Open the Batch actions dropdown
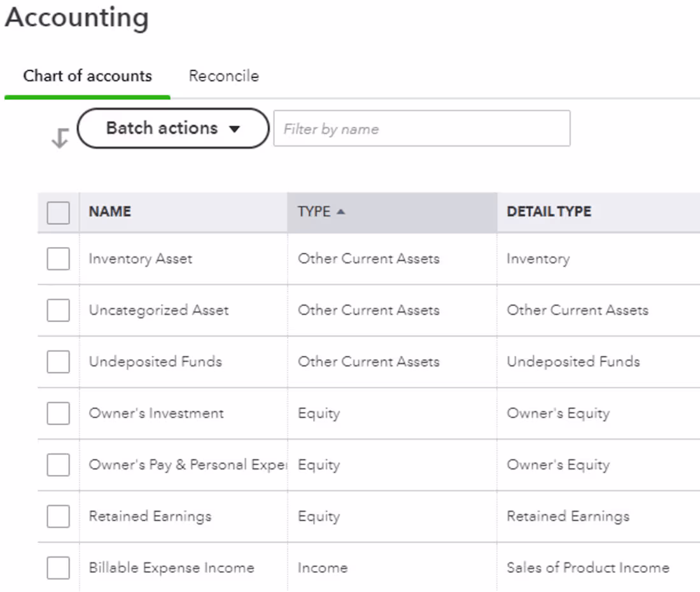This screenshot has width=700, height=592. click(172, 128)
